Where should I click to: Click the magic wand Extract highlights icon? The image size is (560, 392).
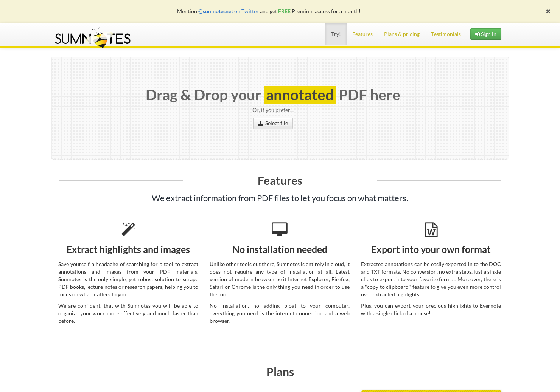[128, 229]
